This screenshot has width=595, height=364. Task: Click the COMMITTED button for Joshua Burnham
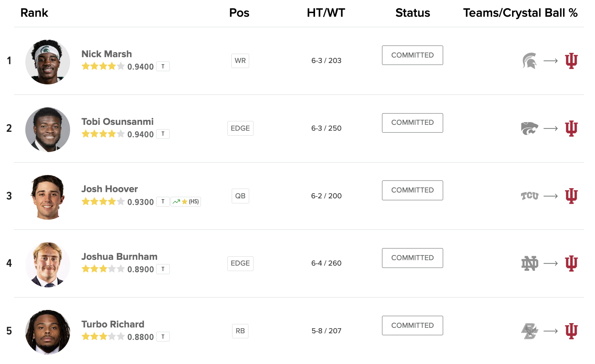tap(412, 258)
